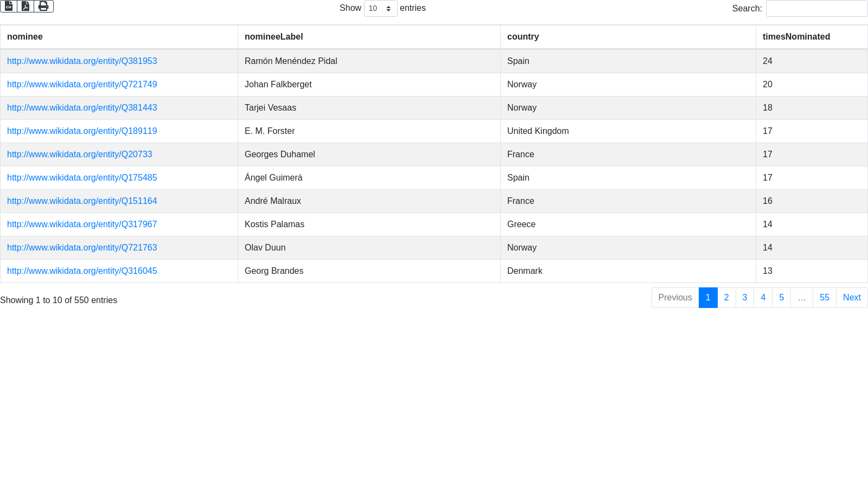Print the table
The height and width of the screenshot is (488, 868).
(43, 6)
